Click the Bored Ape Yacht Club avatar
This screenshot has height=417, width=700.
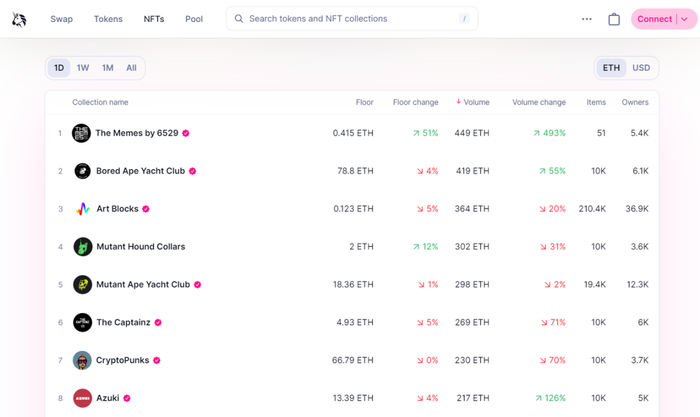82,171
